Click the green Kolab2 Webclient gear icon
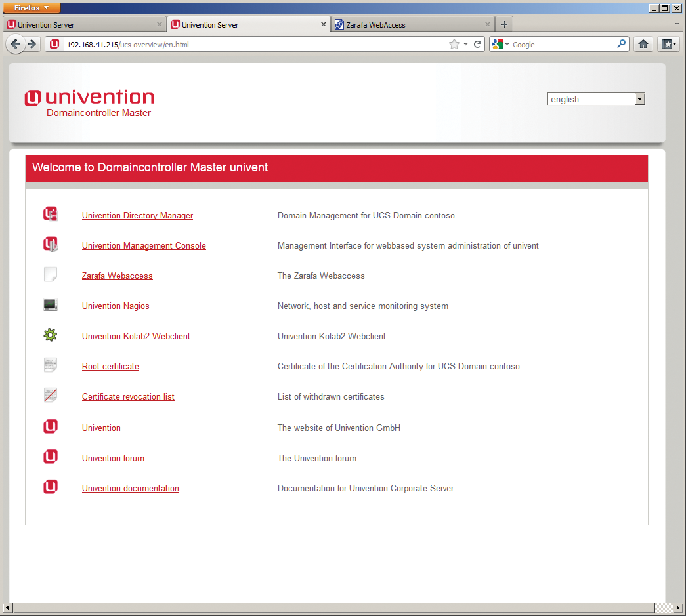686x616 pixels. pyautogui.click(x=51, y=335)
